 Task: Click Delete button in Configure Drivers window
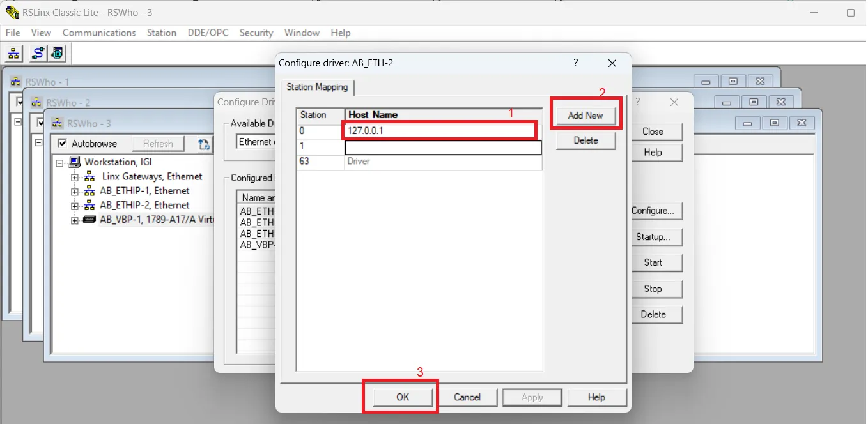(653, 314)
